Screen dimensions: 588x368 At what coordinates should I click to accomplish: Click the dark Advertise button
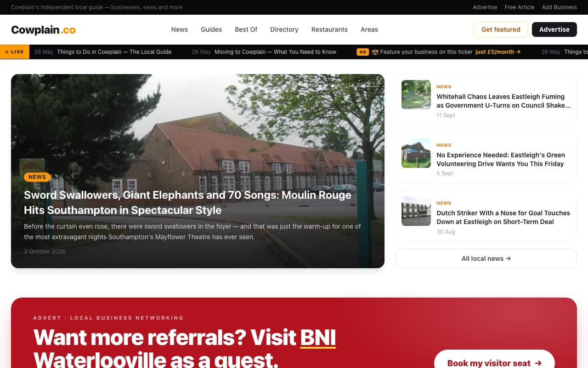(554, 29)
